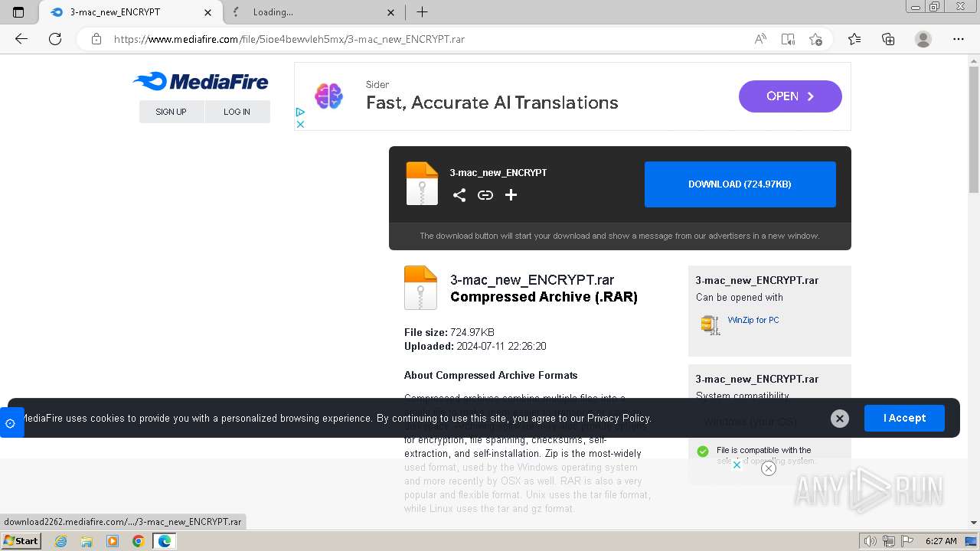Image resolution: width=980 pixels, height=551 pixels.
Task: Open a new browser tab
Action: coord(422,11)
